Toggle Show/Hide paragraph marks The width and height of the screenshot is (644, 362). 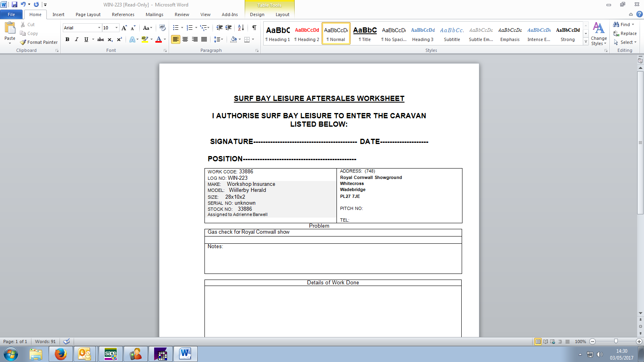point(254,28)
